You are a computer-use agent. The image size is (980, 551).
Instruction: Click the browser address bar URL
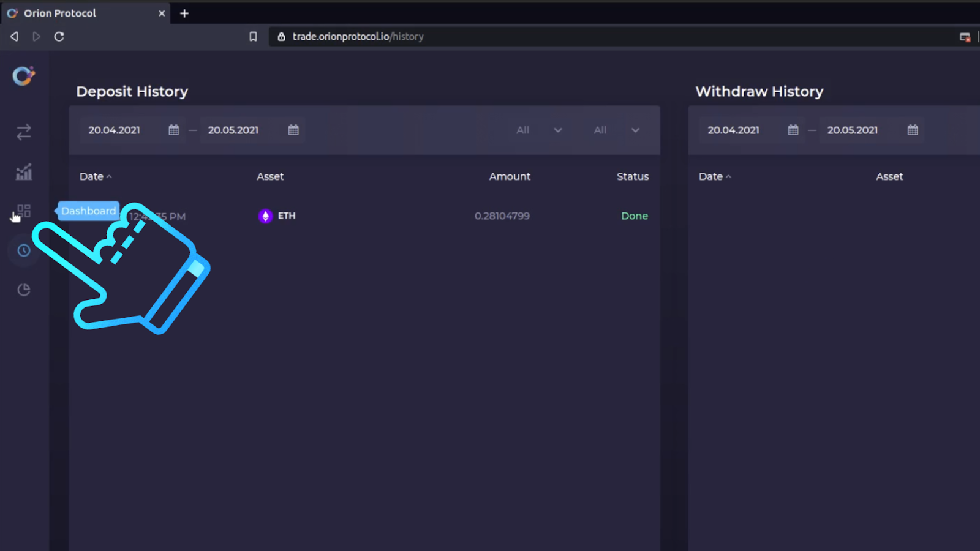(x=358, y=37)
